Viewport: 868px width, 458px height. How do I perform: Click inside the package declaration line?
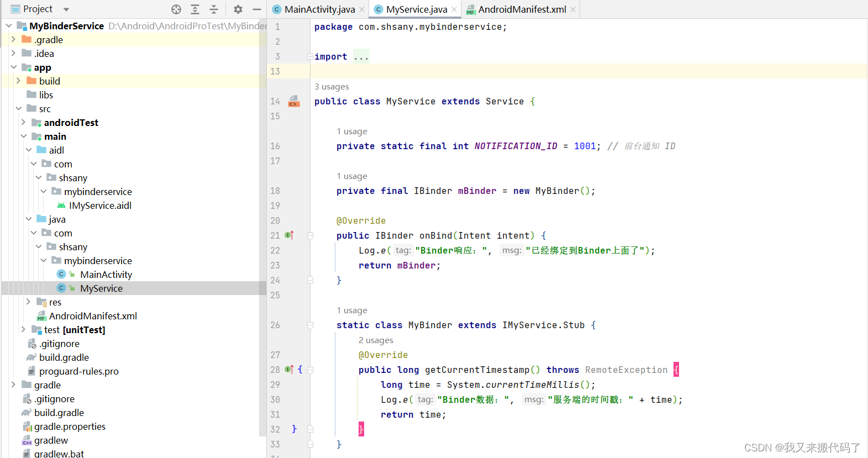coord(411,27)
